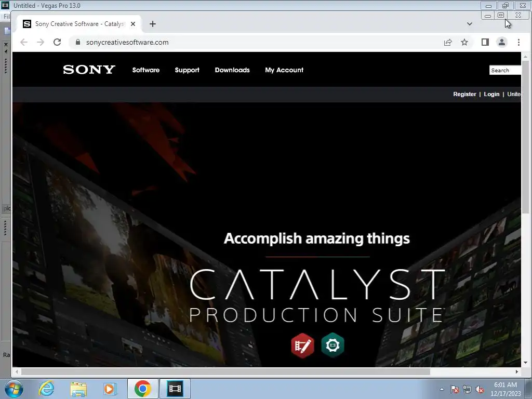The width and height of the screenshot is (532, 399).
Task: Click the browser forward arrow
Action: [41, 42]
